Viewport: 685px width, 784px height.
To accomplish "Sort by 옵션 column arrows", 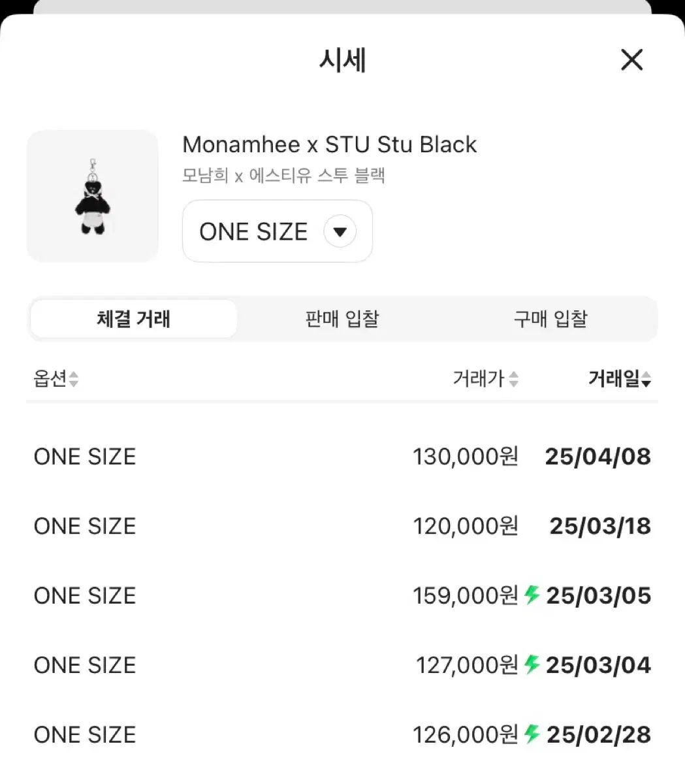I will (74, 379).
